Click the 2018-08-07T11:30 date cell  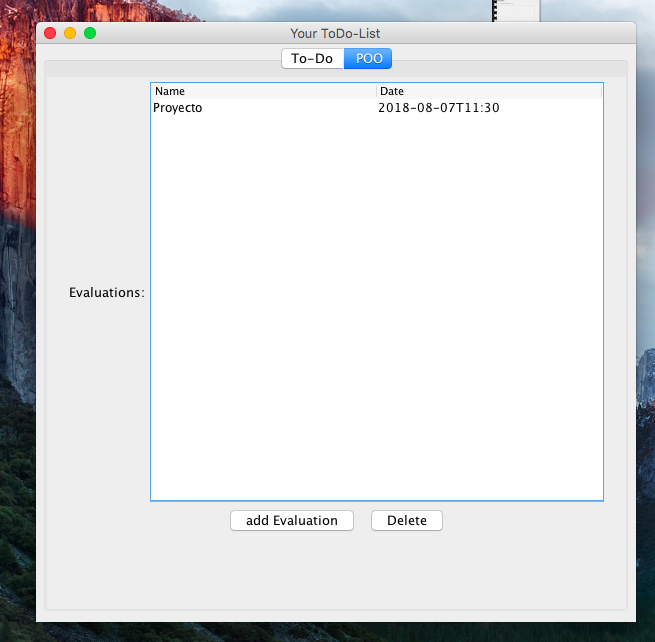pos(439,108)
